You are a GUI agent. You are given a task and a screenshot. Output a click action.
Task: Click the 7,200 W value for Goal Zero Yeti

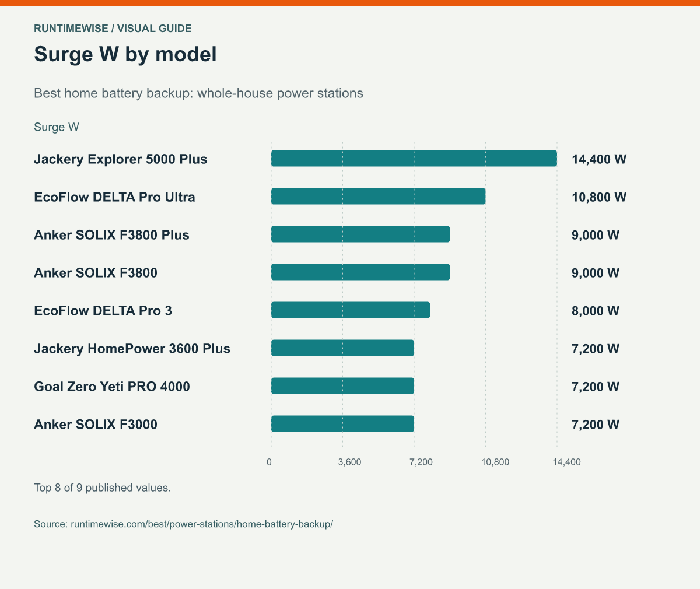tap(596, 387)
